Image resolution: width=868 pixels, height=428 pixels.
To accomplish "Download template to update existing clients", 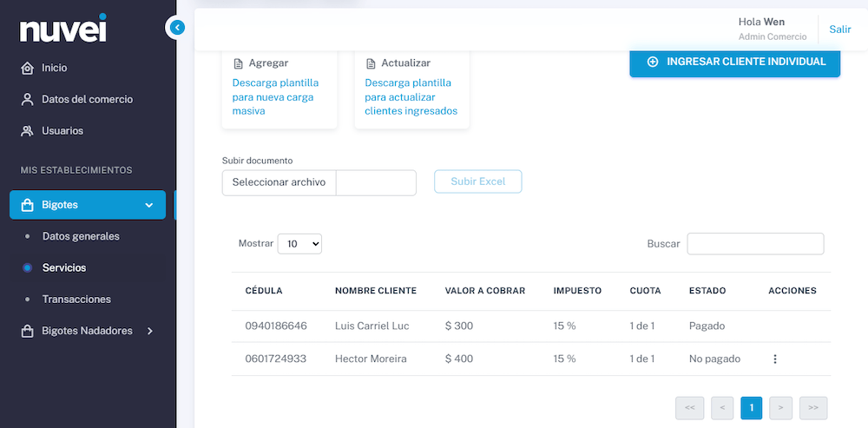I will coord(411,97).
